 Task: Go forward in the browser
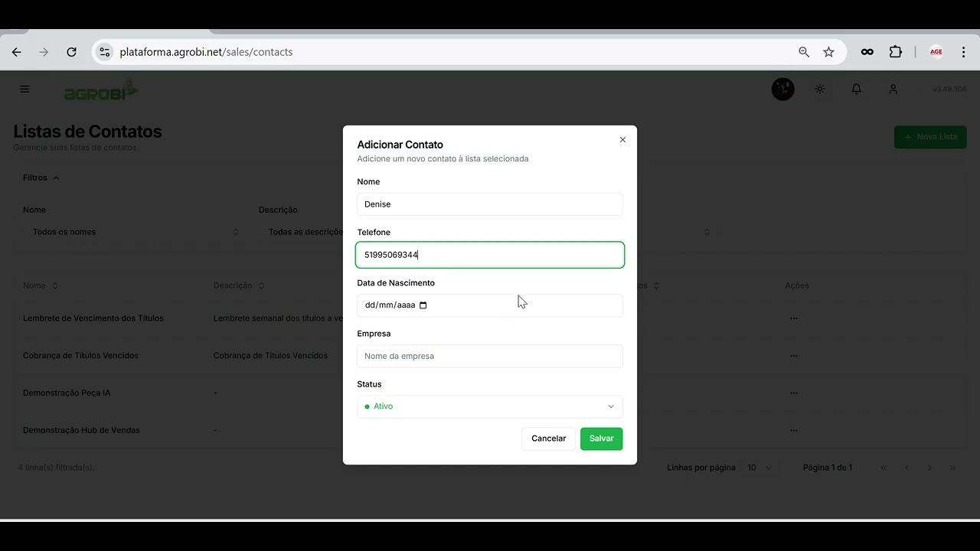tap(44, 52)
